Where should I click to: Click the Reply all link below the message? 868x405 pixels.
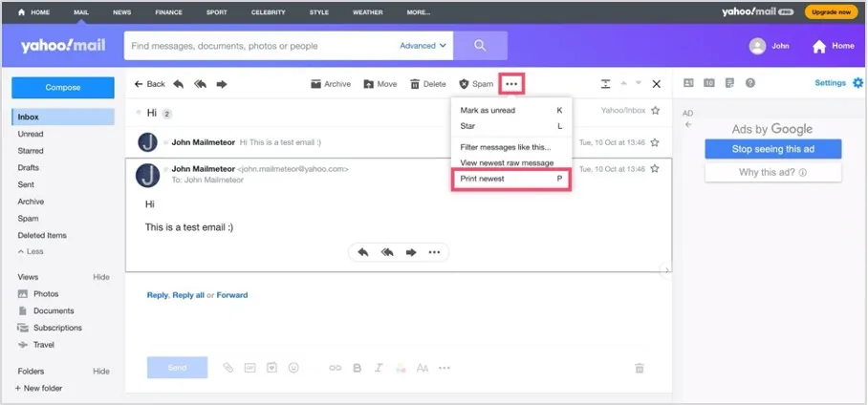[188, 295]
